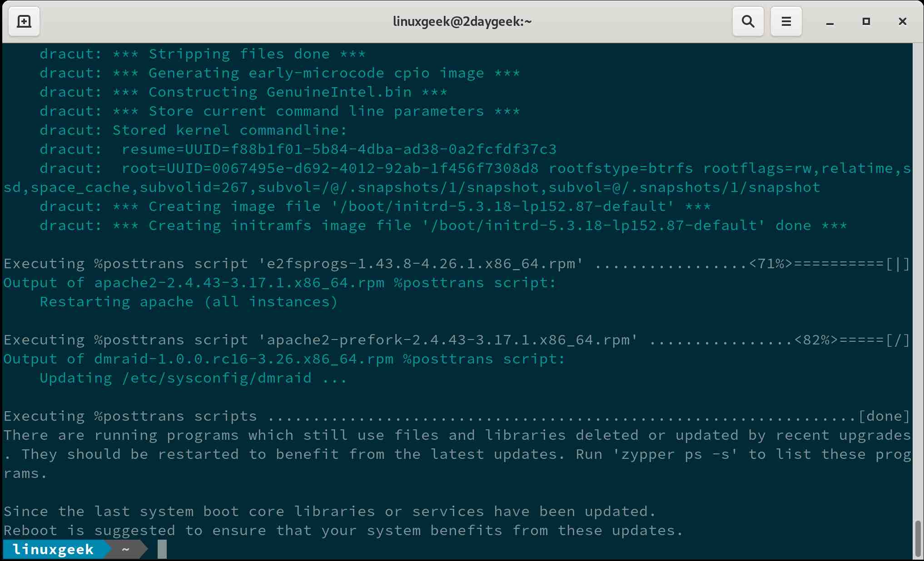Restore the terminal window size
Screen dimensions: 924x561
(x=866, y=21)
